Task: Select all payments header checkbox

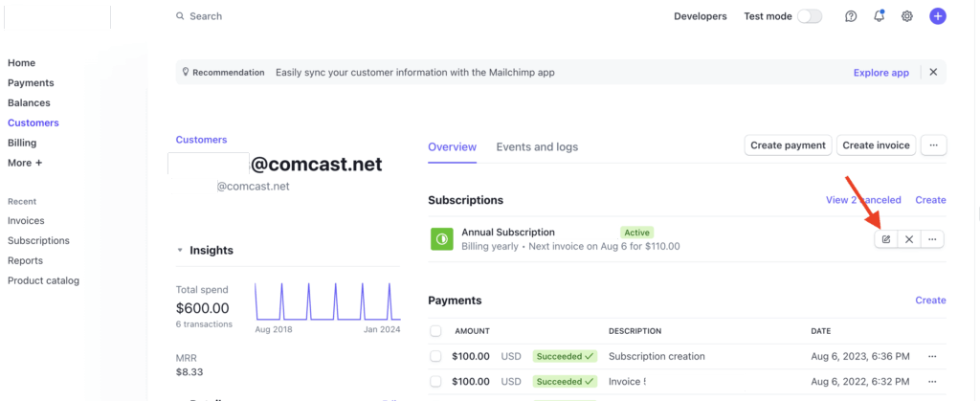Action: click(x=436, y=331)
